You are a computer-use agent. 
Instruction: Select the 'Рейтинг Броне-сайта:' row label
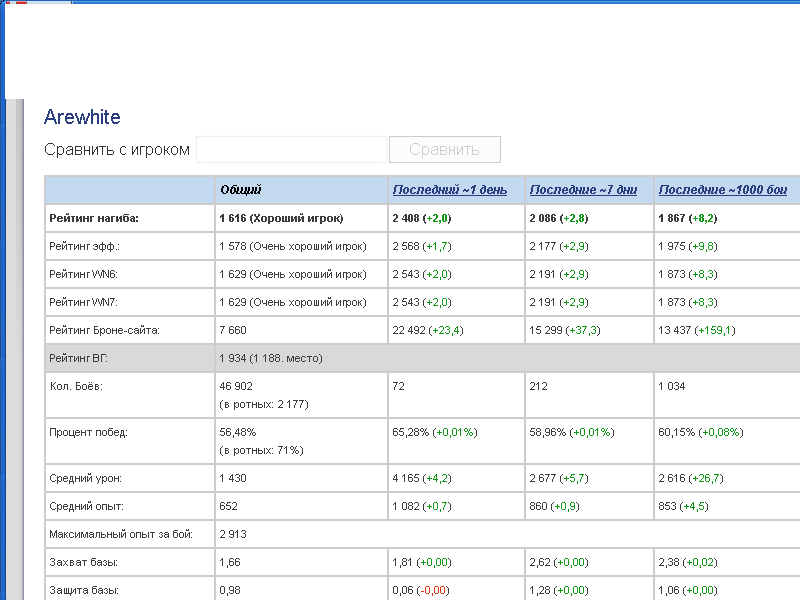pyautogui.click(x=104, y=330)
